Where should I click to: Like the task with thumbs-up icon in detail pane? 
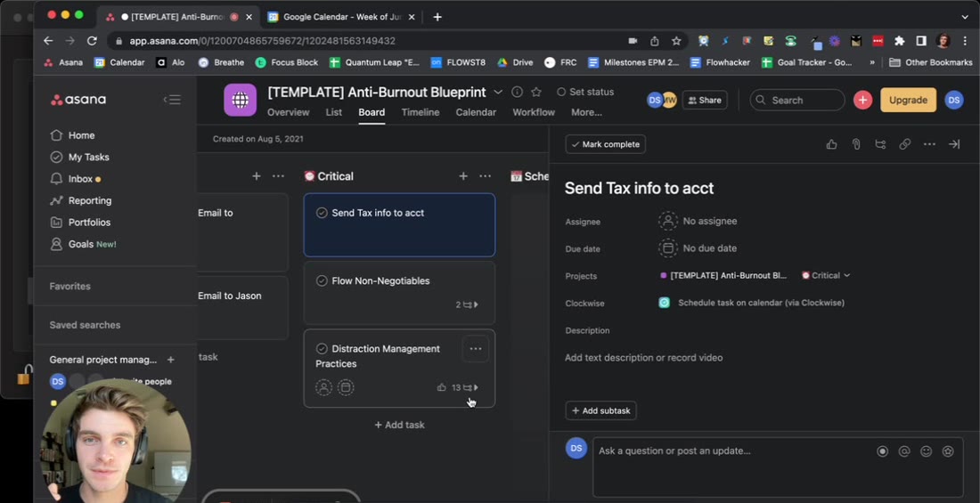tap(831, 144)
